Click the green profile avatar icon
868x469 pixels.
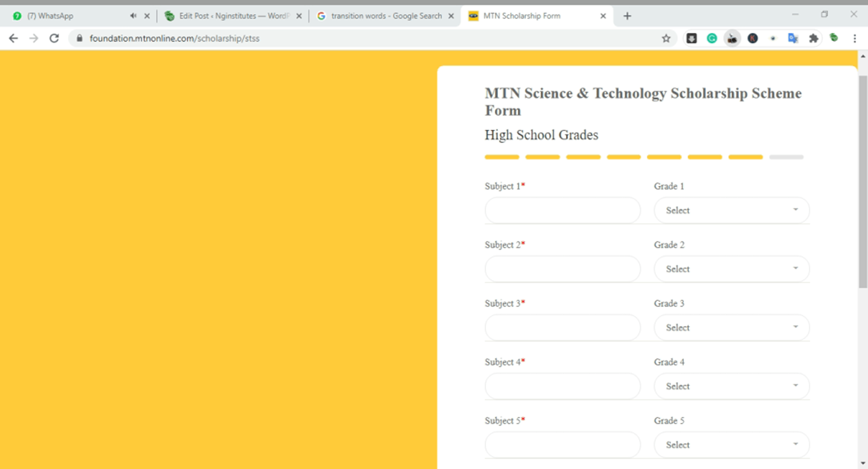(834, 37)
